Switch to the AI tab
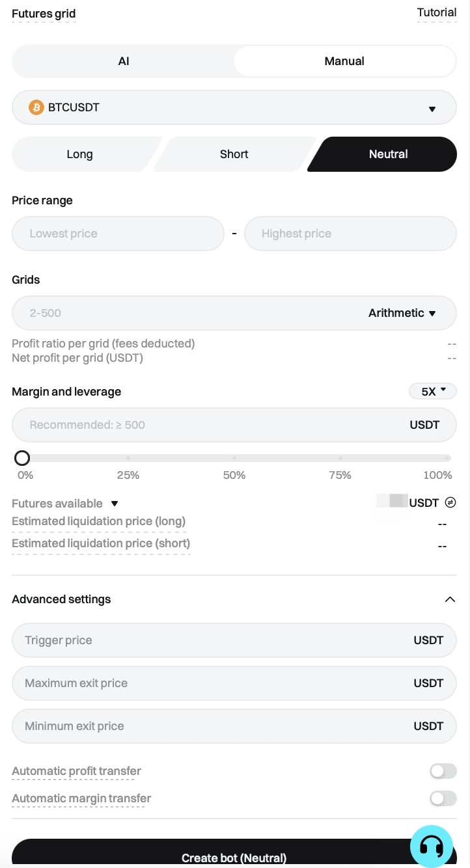This screenshot has width=470, height=868. tap(124, 61)
